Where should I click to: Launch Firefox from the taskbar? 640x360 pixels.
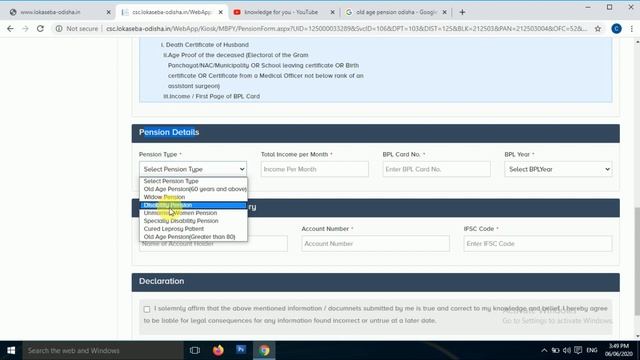218,350
